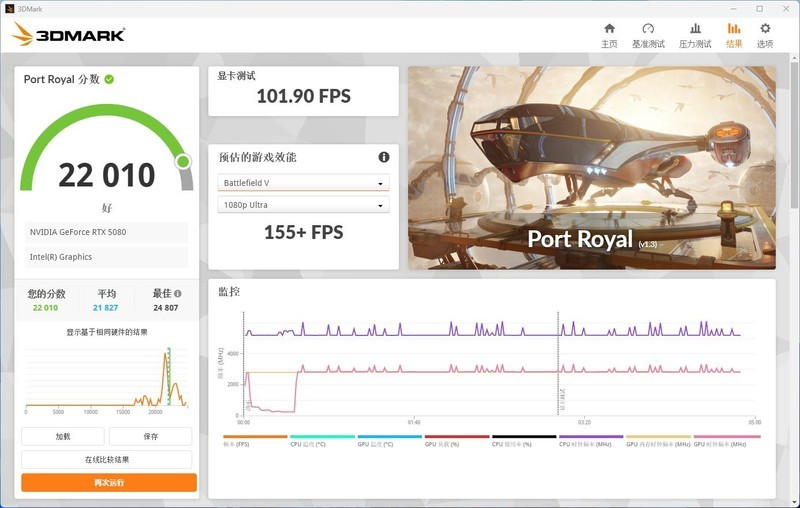Image resolution: width=800 pixels, height=508 pixels.
Task: Toggle the CPU 温度 (°C) teal legend
Action: (x=322, y=441)
